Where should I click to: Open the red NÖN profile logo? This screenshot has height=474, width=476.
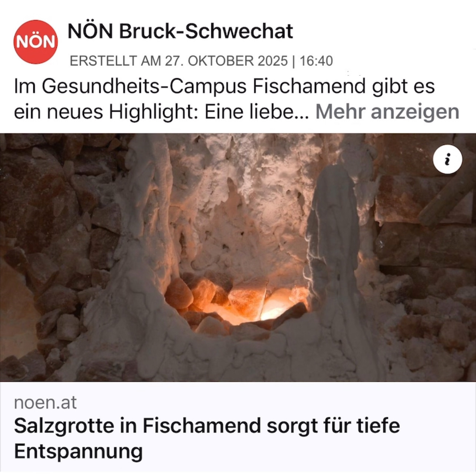click(36, 42)
